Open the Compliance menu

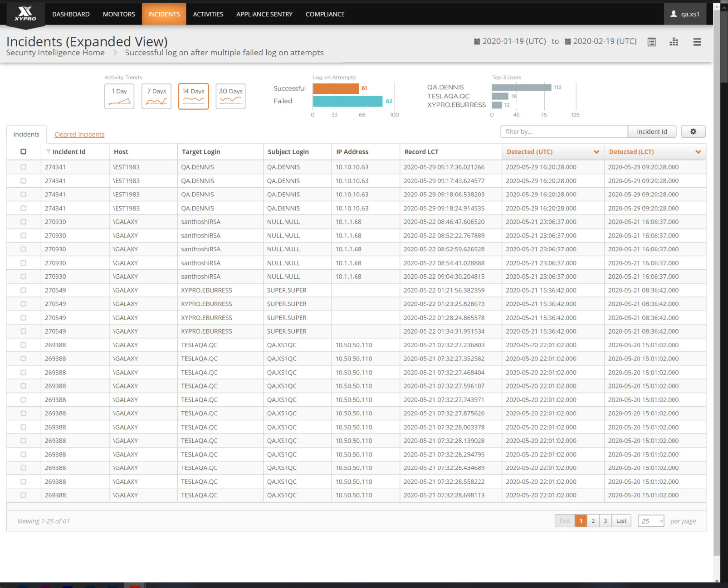tap(325, 14)
